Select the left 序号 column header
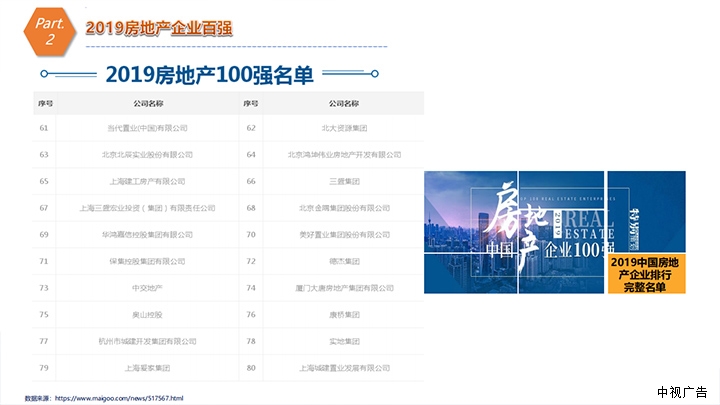This screenshot has width=720, height=405. point(44,103)
